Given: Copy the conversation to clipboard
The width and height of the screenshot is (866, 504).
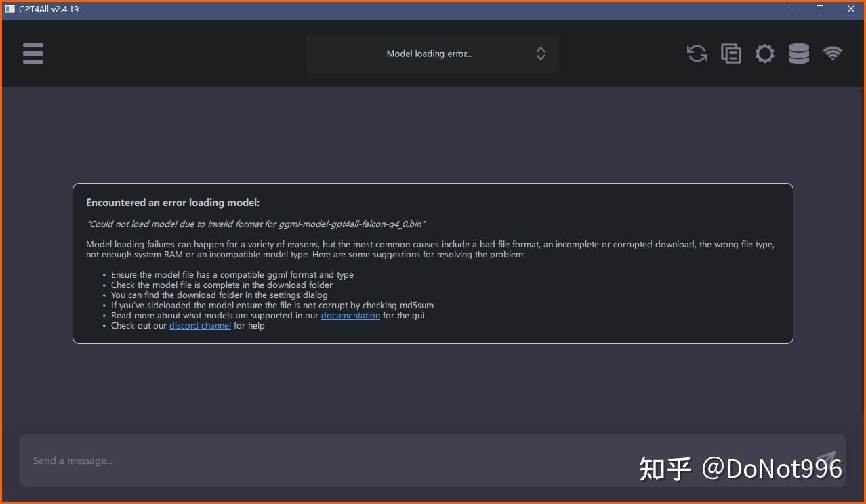Looking at the screenshot, I should pos(730,54).
